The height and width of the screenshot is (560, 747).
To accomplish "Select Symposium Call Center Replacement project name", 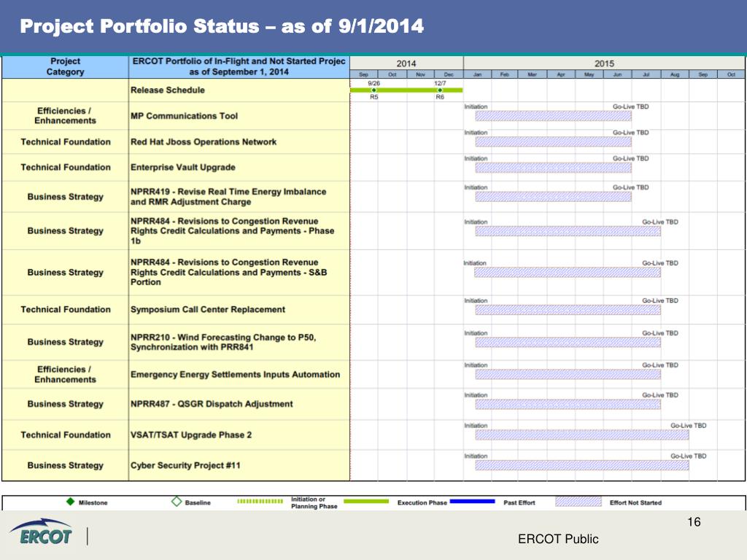I will coord(208,309).
